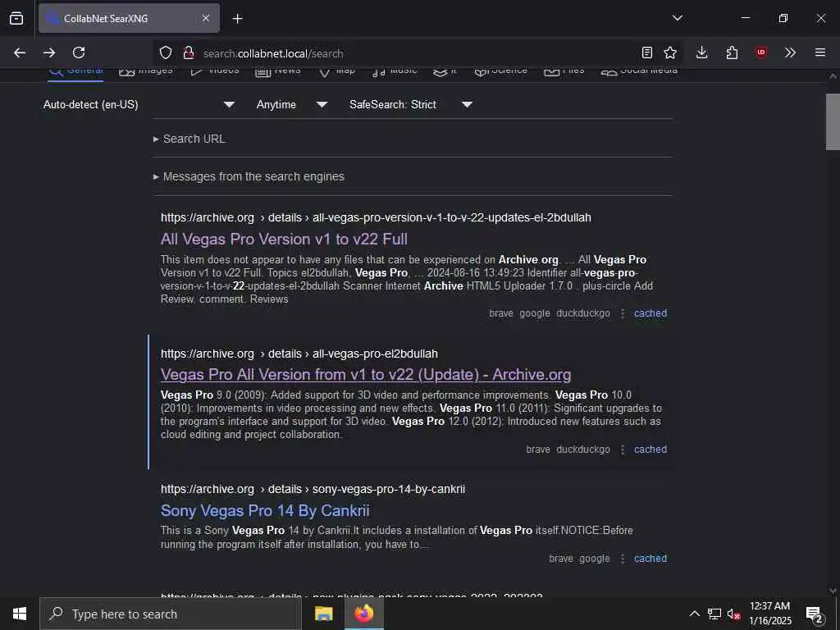840x630 pixels.
Task: Click the sony-vegas-pro-14-by-cankrii archive.org URL
Action: 313,489
